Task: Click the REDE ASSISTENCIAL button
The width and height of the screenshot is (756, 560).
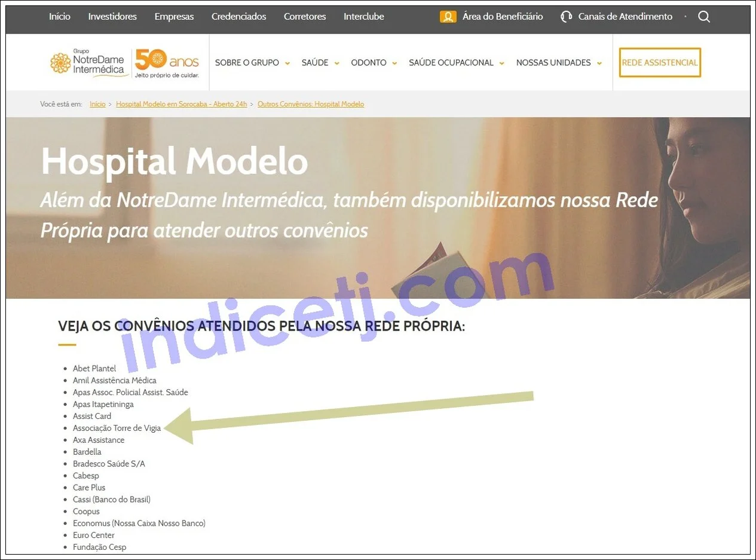Action: pos(660,63)
